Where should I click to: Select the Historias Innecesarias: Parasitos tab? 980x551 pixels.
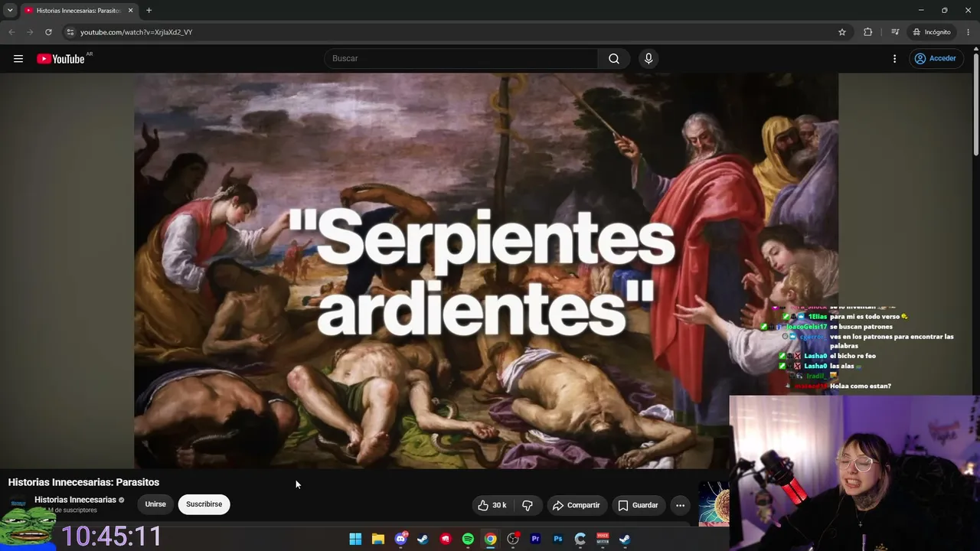click(x=79, y=11)
